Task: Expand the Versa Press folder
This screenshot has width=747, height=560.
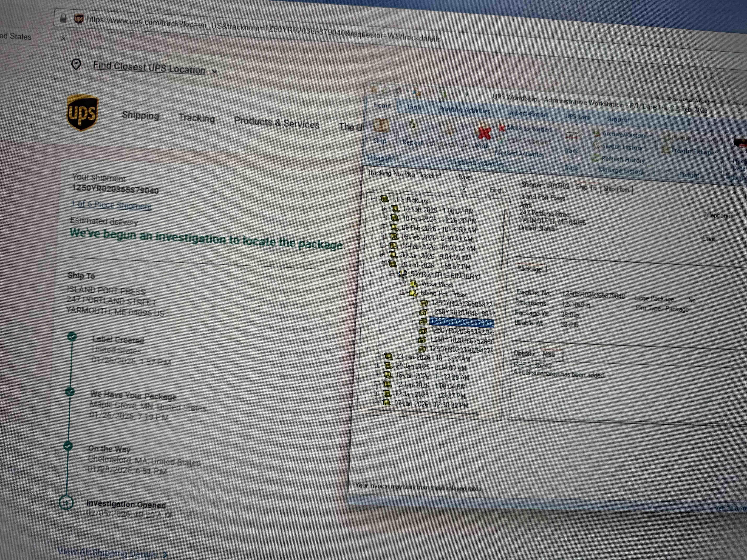Action: [x=403, y=283]
